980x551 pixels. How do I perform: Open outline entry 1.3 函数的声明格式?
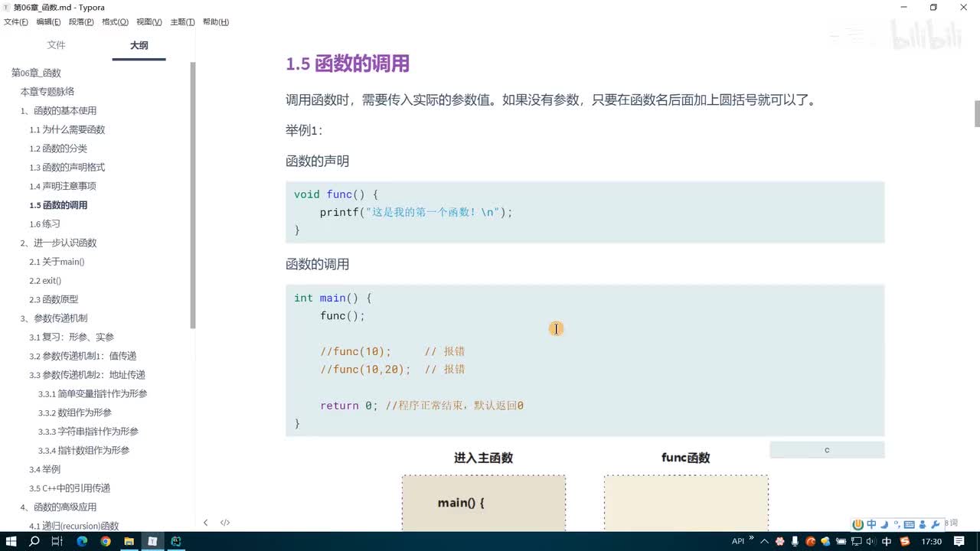67,168
